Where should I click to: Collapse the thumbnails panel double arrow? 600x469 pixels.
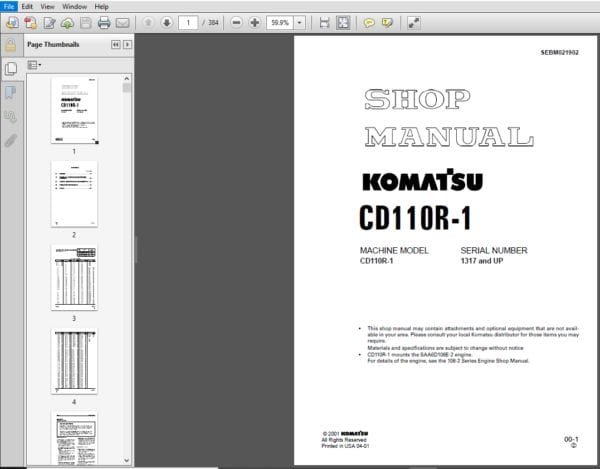tap(115, 45)
